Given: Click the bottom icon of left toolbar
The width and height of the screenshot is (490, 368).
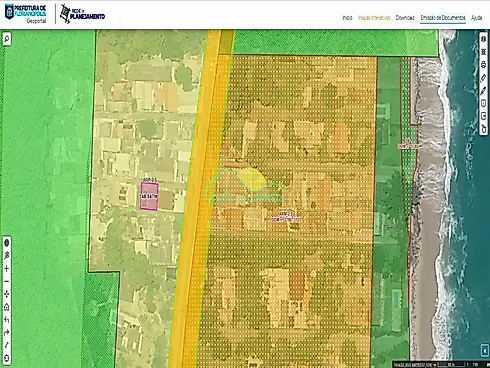Looking at the screenshot, I should click(7, 358).
